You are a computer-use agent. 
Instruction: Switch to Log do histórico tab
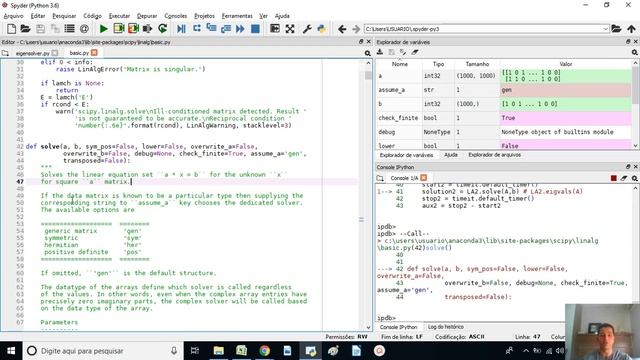coord(446,327)
